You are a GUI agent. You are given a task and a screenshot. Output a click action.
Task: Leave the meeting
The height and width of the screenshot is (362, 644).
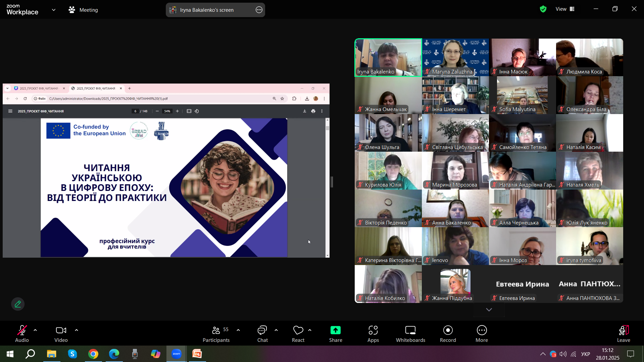[x=623, y=334]
